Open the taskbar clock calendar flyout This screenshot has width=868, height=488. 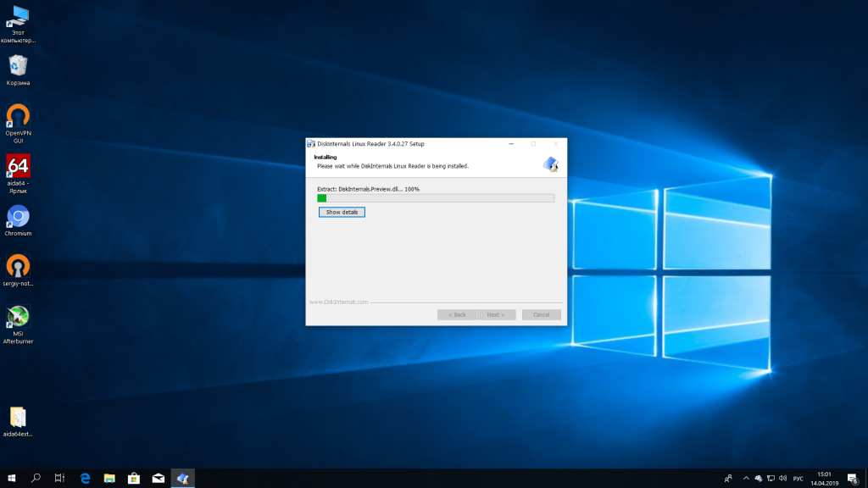[x=823, y=479]
